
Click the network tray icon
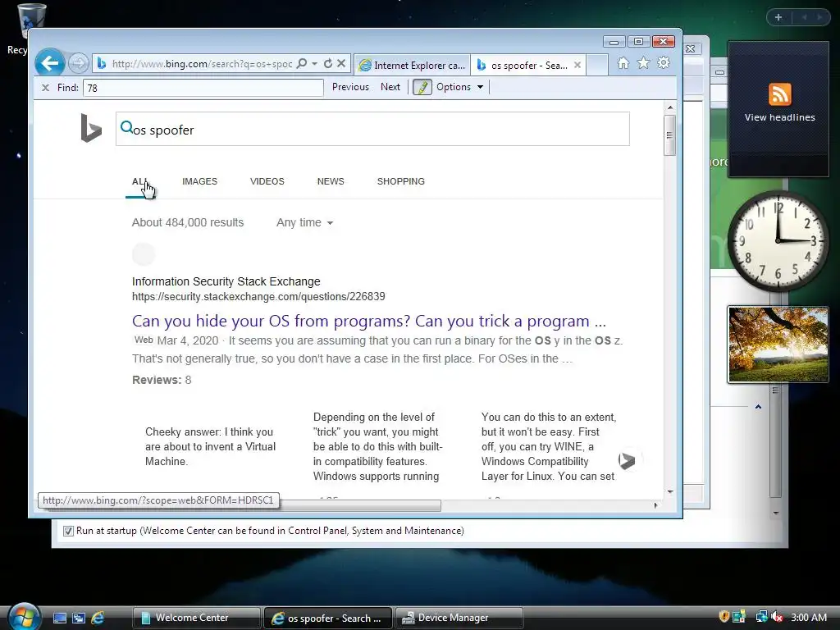pos(760,617)
